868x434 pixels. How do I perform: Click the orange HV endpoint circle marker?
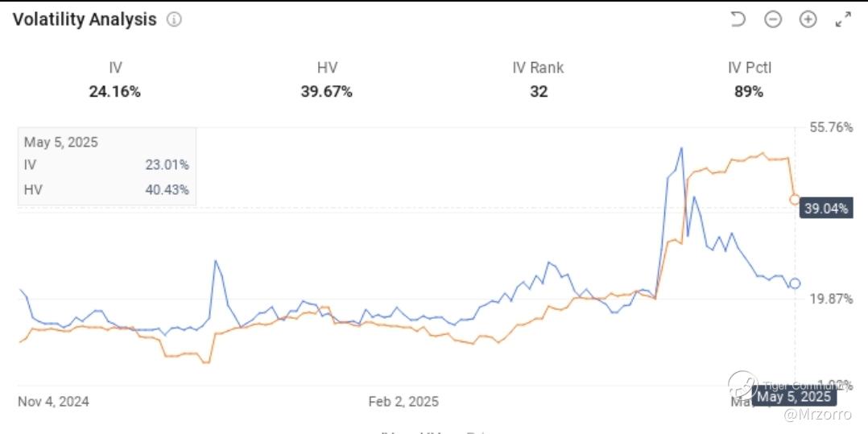coord(795,199)
